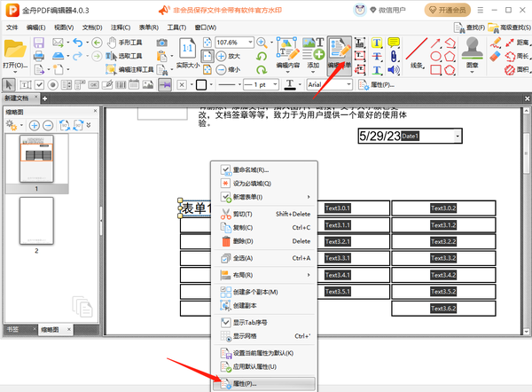The height and width of the screenshot is (392, 532).
Task: Click the 编辑表单 (Edit Form) toolbar icon
Action: click(x=339, y=51)
